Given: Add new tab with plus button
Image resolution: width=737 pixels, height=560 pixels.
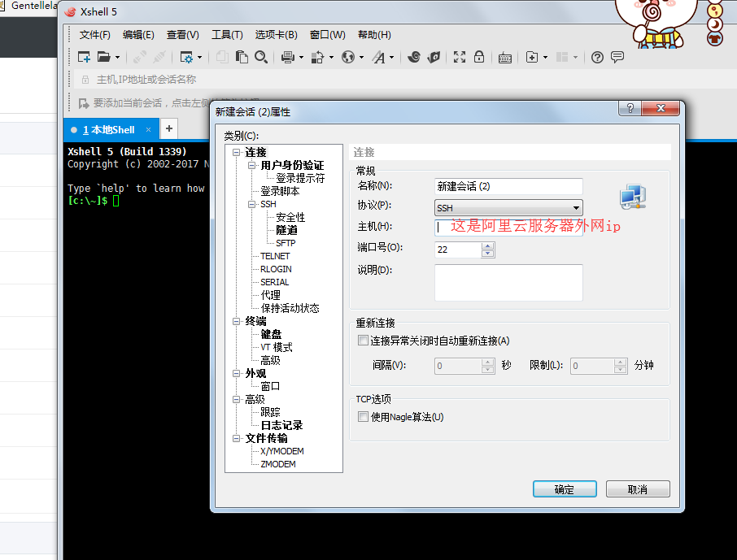Looking at the screenshot, I should click(x=169, y=128).
